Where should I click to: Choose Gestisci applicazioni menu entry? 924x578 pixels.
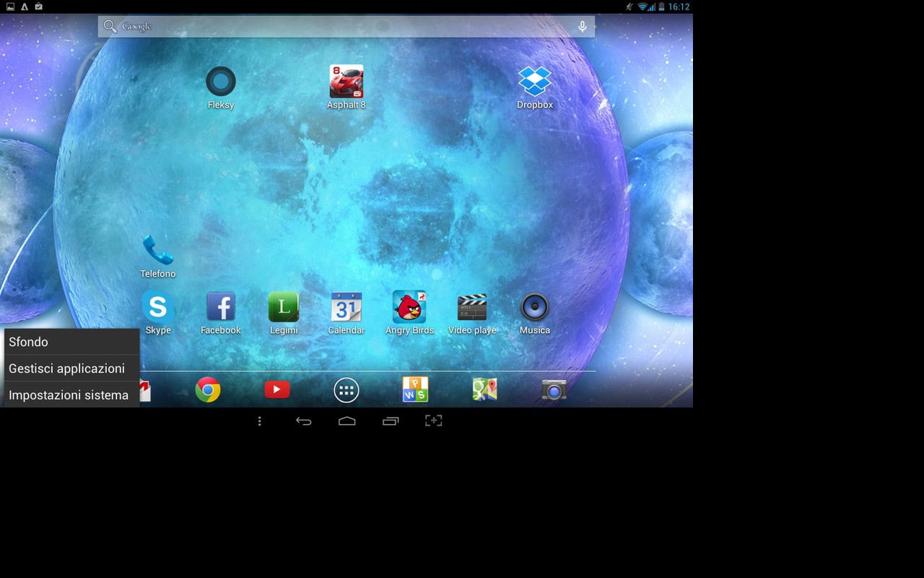pyautogui.click(x=71, y=368)
